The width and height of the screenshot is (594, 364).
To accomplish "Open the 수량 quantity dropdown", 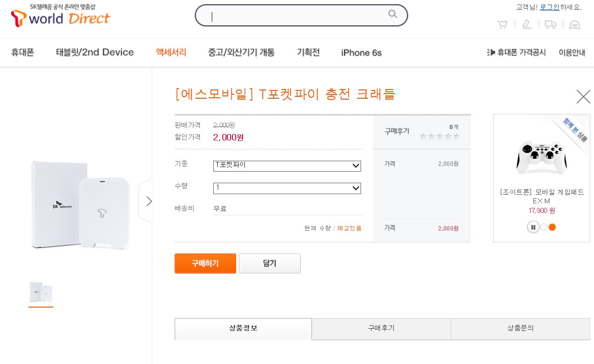I will [287, 188].
